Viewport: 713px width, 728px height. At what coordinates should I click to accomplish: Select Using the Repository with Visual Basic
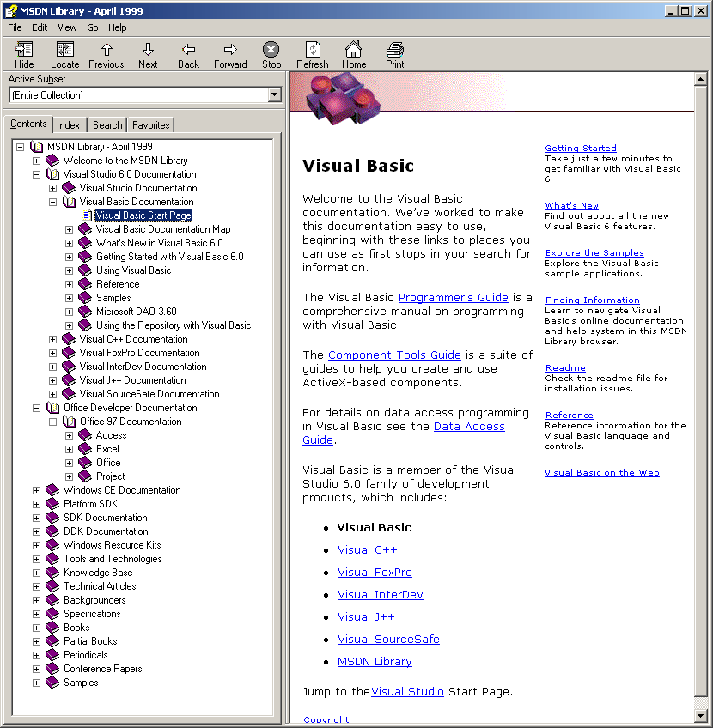coord(174,325)
